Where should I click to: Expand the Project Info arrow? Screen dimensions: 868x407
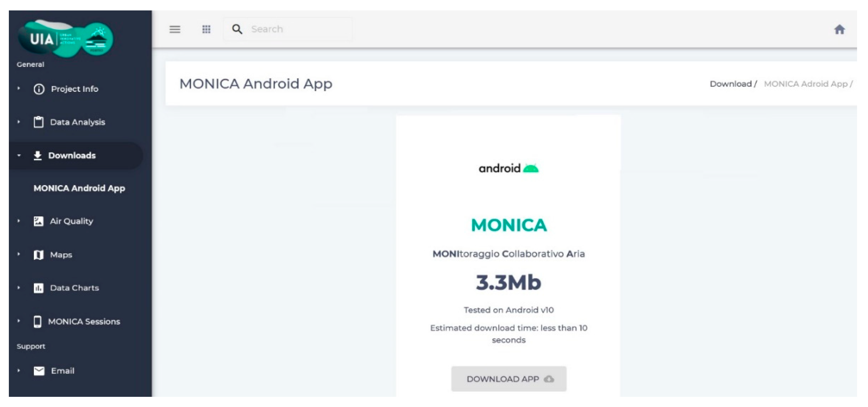pyautogui.click(x=19, y=88)
